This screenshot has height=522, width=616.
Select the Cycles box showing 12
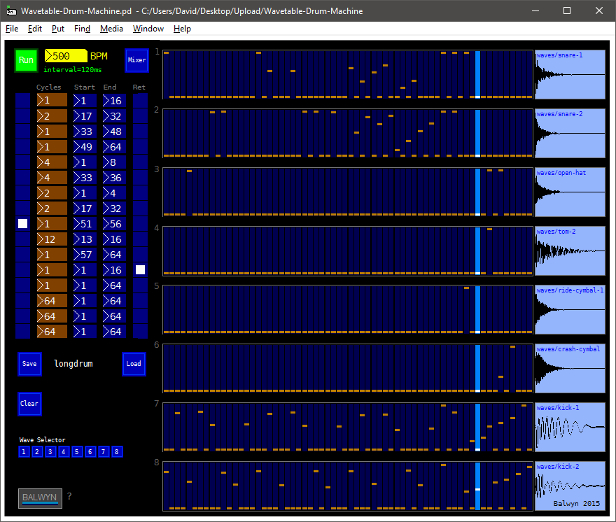[x=52, y=239]
